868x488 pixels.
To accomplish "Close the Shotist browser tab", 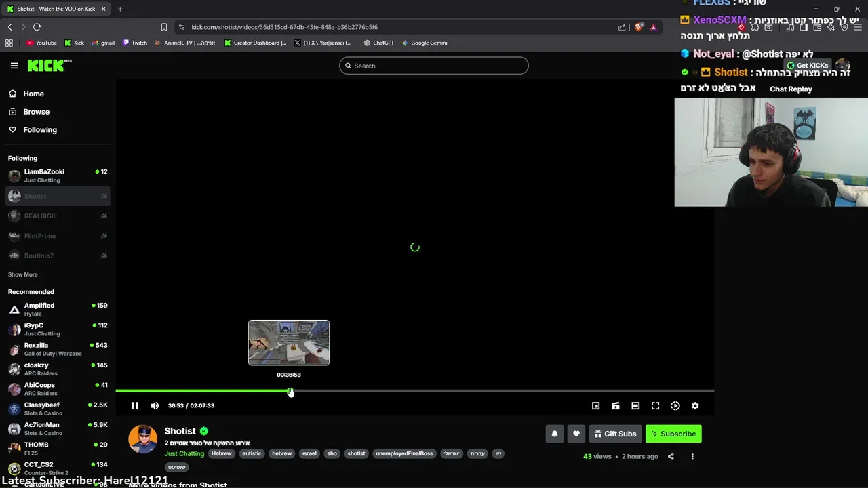I will pyautogui.click(x=104, y=9).
